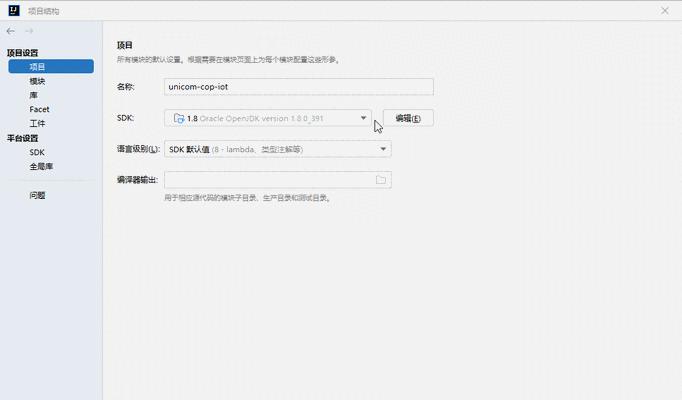
Task: Click the back navigation arrow
Action: [x=11, y=31]
